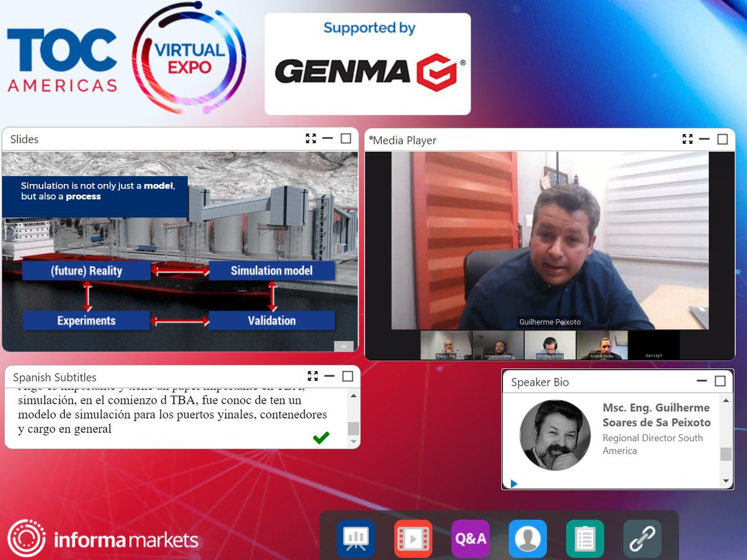Open the chain link resources dock icon
Image resolution: width=747 pixels, height=560 pixels.
click(642, 538)
